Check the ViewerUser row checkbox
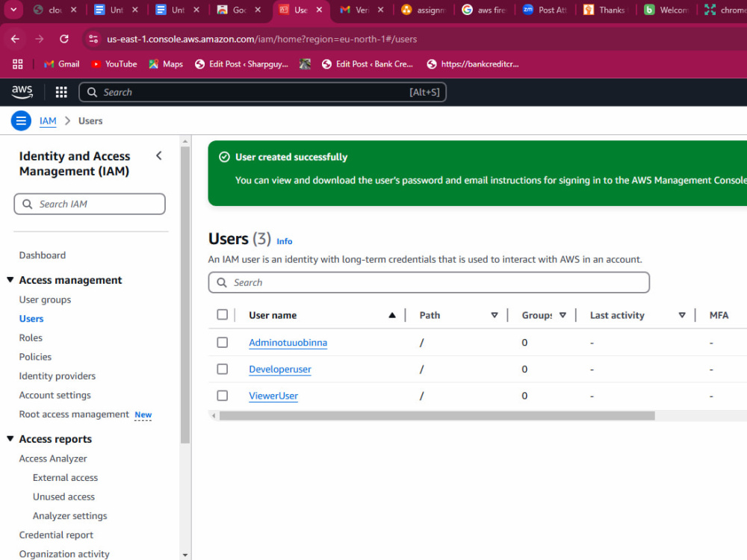The width and height of the screenshot is (747, 560). click(222, 396)
